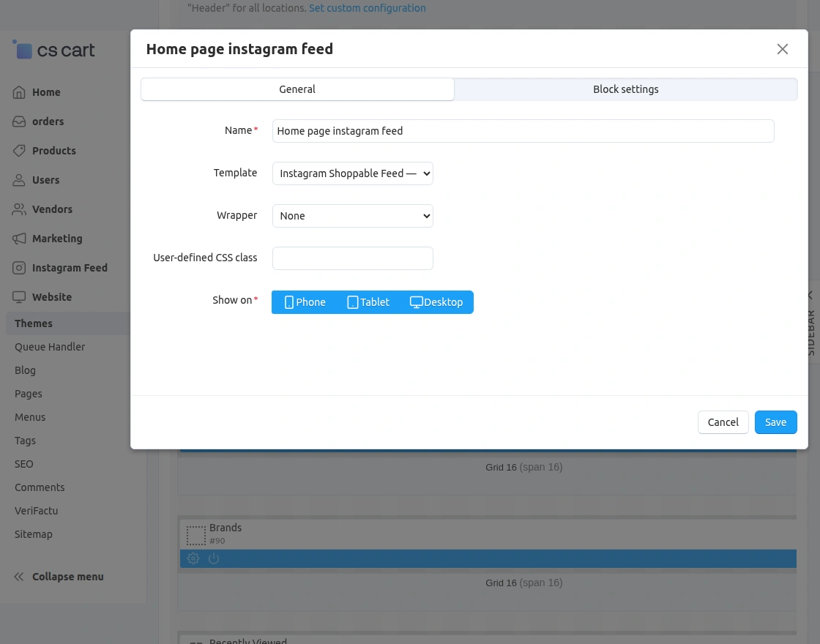
Task: Toggle Desktop in Show on
Action: pyautogui.click(x=436, y=302)
